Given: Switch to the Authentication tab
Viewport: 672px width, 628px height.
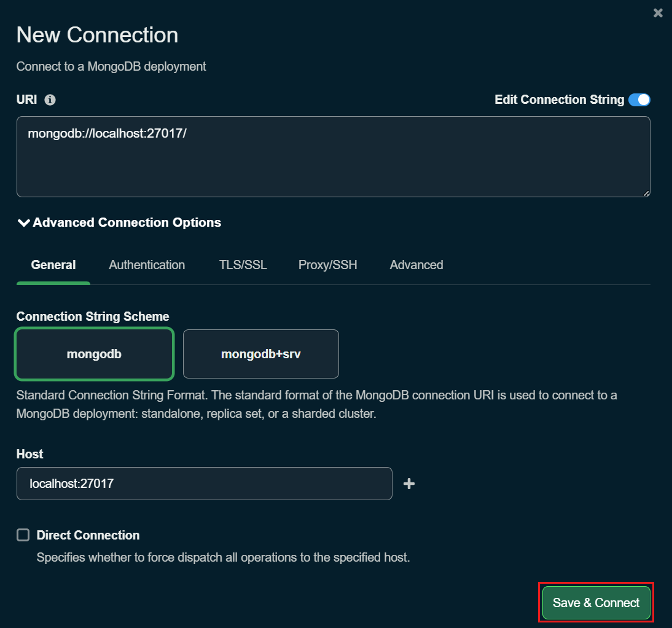Looking at the screenshot, I should click(x=147, y=265).
